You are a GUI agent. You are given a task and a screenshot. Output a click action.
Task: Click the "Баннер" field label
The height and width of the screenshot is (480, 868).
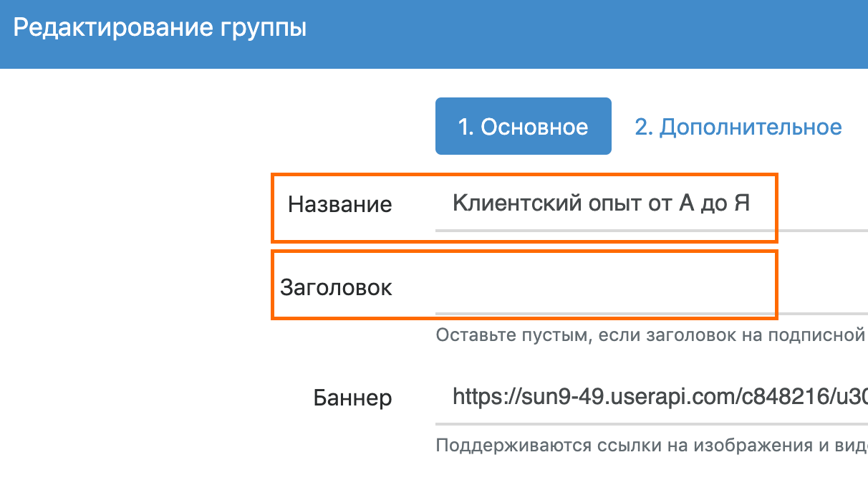pyautogui.click(x=352, y=397)
